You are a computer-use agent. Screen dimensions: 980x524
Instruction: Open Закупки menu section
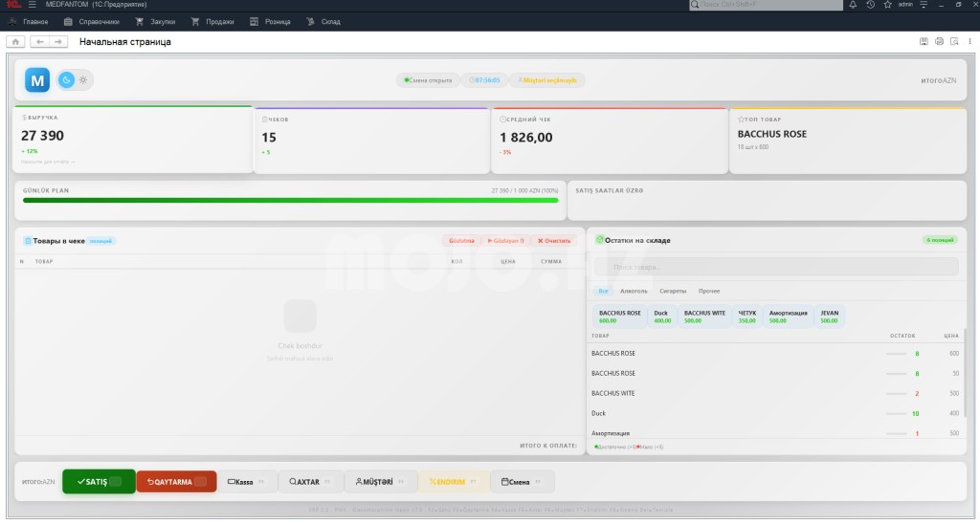click(155, 22)
